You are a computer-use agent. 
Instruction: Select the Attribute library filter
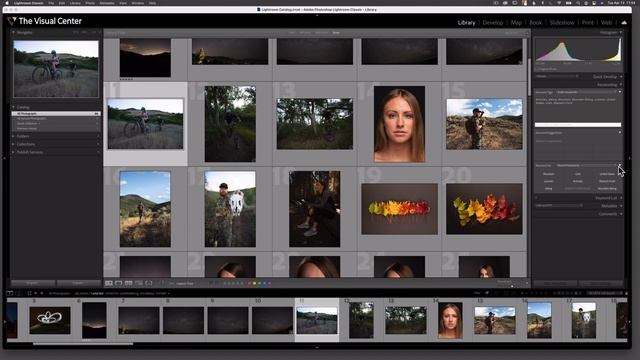tap(305, 33)
